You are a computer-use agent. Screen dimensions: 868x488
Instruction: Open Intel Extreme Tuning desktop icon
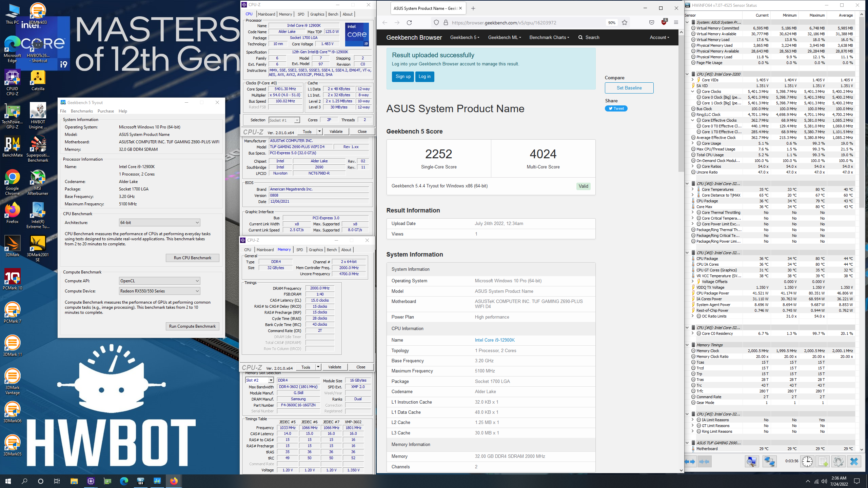[38, 216]
